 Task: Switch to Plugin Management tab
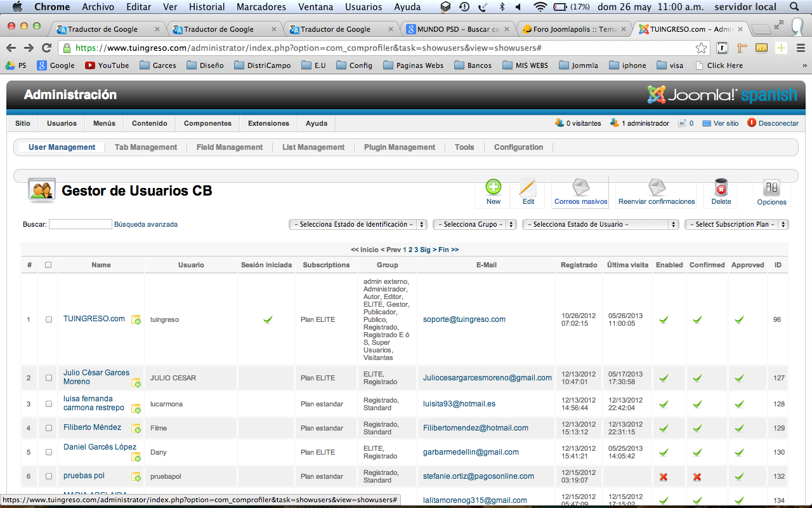(x=400, y=147)
